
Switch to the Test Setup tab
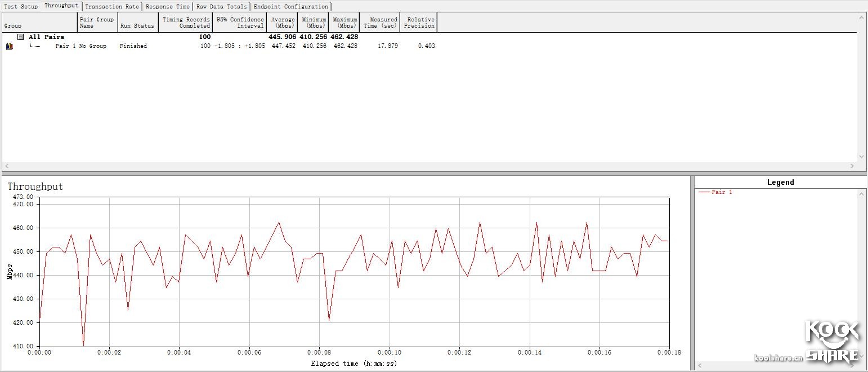pos(21,7)
